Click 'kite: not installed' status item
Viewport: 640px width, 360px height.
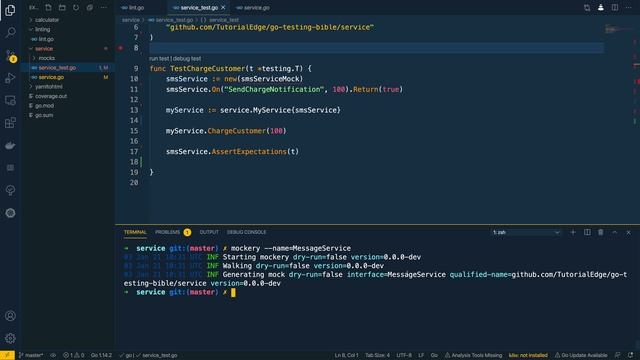(528, 355)
